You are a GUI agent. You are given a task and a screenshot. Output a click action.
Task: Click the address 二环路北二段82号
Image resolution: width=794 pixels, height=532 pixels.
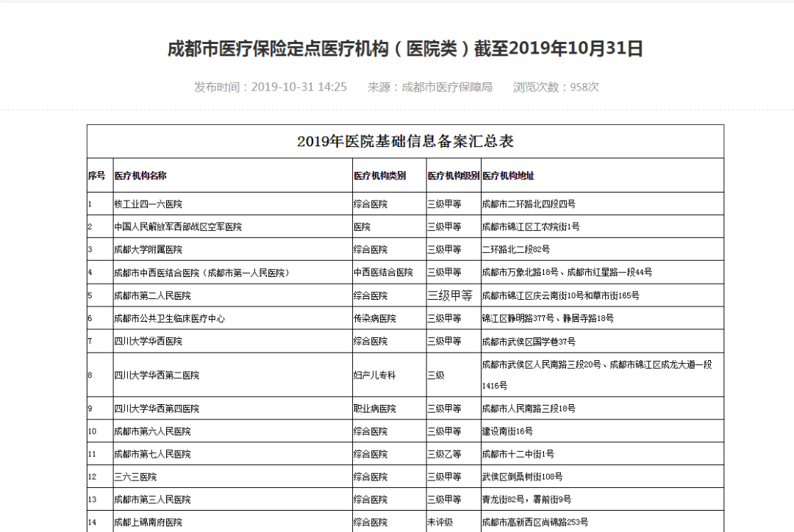pyautogui.click(x=515, y=250)
